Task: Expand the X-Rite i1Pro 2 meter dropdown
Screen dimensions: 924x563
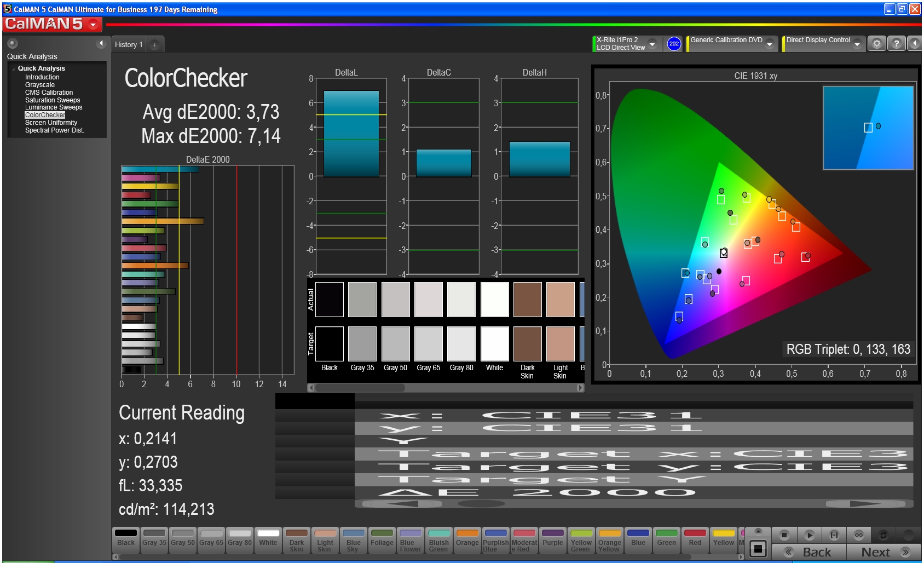Action: coord(652,44)
